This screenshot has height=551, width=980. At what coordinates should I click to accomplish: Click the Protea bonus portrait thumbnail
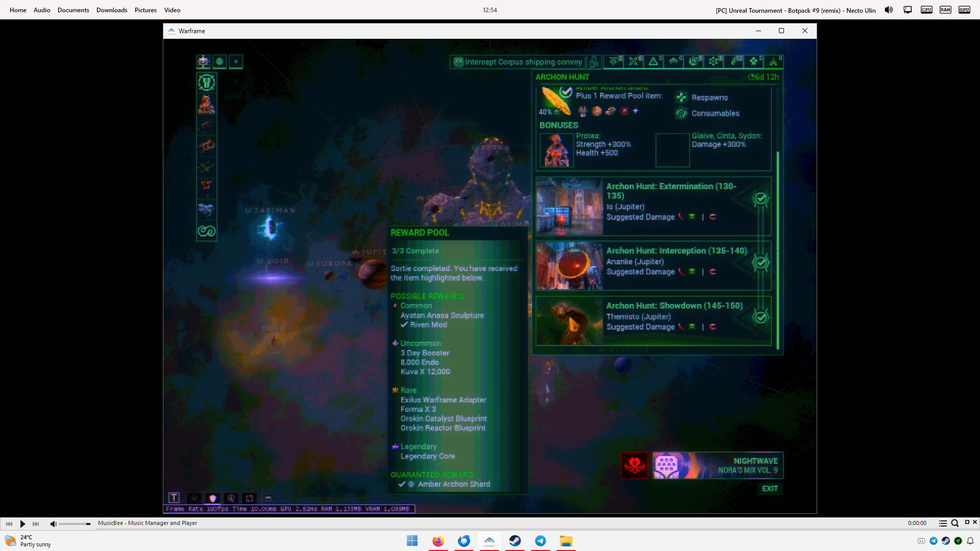coord(556,150)
